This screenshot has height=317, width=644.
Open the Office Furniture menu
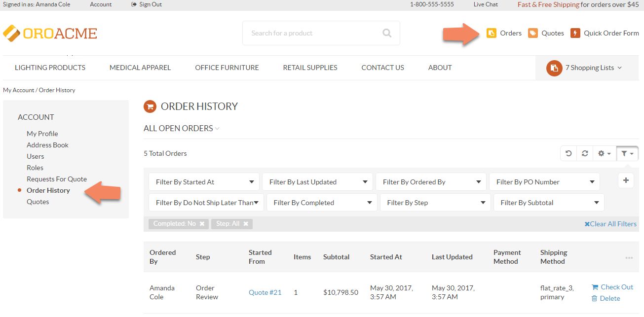227,68
